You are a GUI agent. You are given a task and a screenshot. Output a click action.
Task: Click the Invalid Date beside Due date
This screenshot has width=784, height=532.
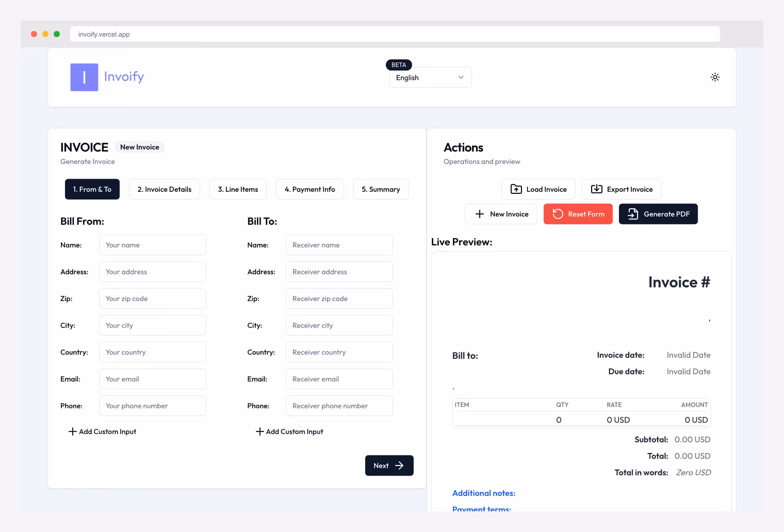(689, 372)
